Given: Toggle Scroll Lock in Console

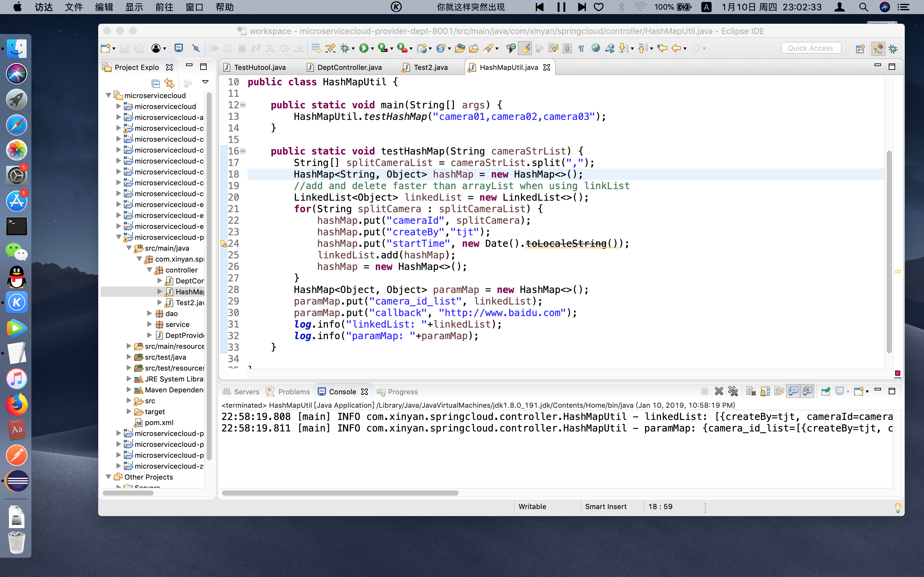Looking at the screenshot, I should point(765,391).
